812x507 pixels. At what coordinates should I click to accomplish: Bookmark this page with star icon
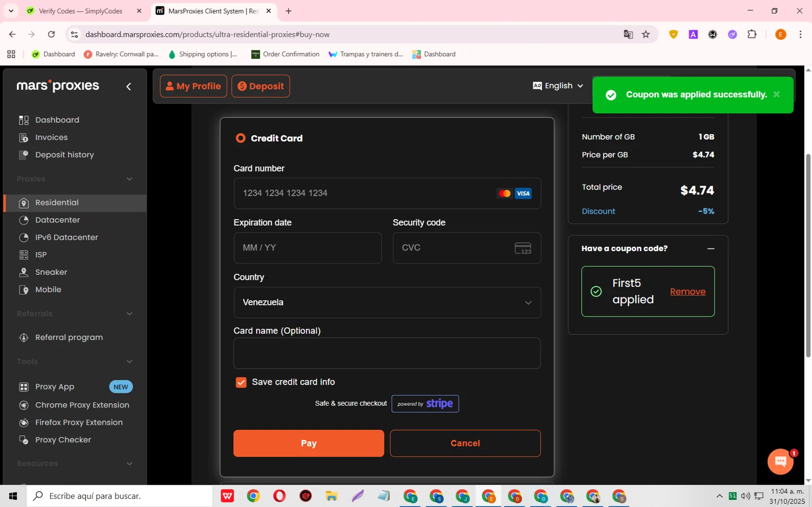[646, 34]
